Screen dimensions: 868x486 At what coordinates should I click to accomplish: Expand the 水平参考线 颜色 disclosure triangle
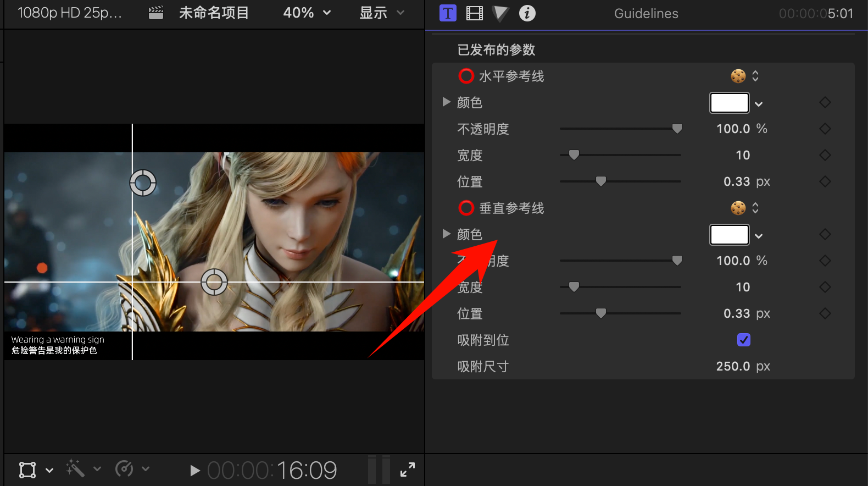pyautogui.click(x=447, y=102)
